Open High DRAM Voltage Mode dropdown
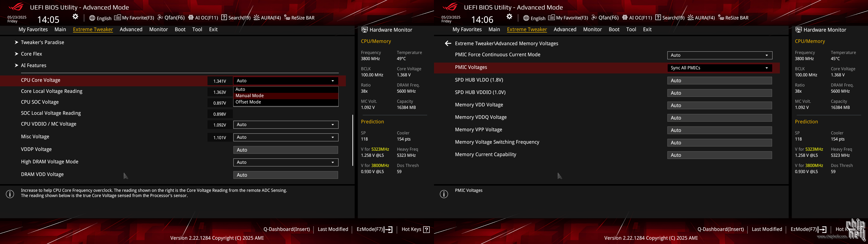Viewport: 868px width, 244px height. click(286, 162)
